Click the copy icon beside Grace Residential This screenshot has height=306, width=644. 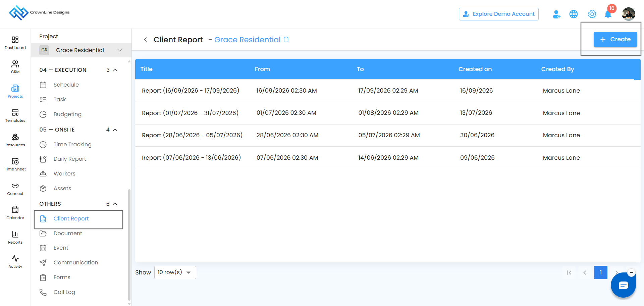click(286, 40)
